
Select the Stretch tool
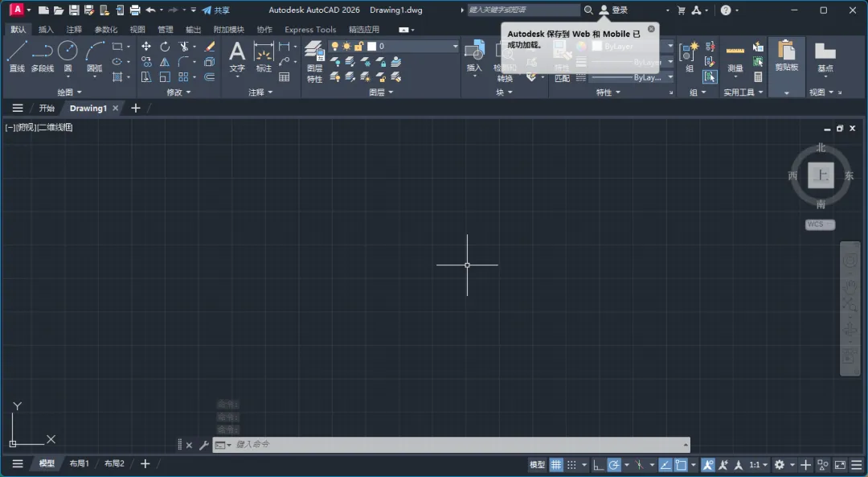[x=146, y=77]
